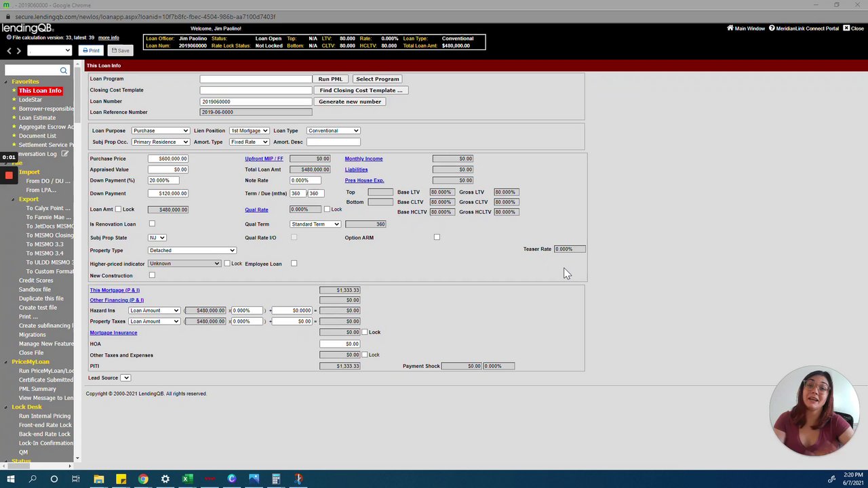868x488 pixels.
Task: Check the New Construction checkbox
Action: pos(152,275)
